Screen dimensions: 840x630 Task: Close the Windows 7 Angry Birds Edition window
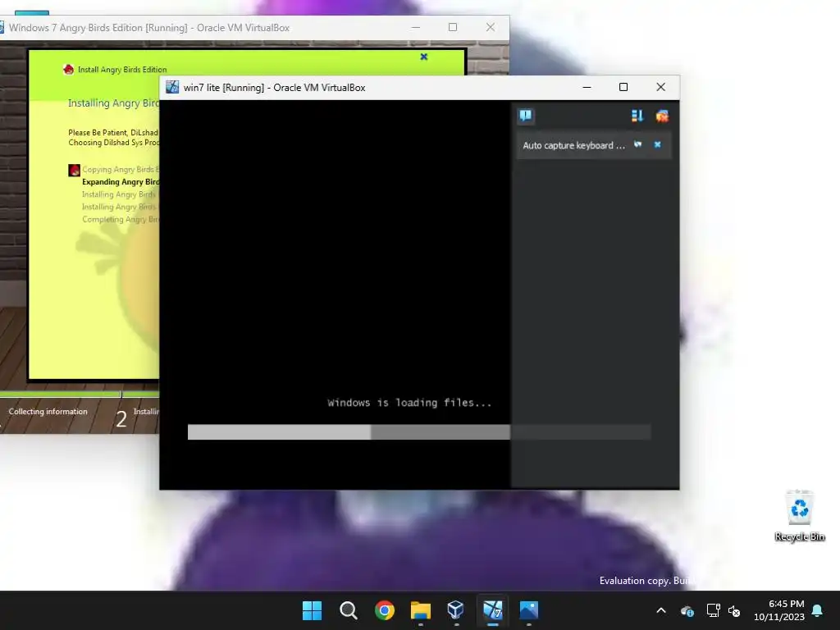[491, 27]
